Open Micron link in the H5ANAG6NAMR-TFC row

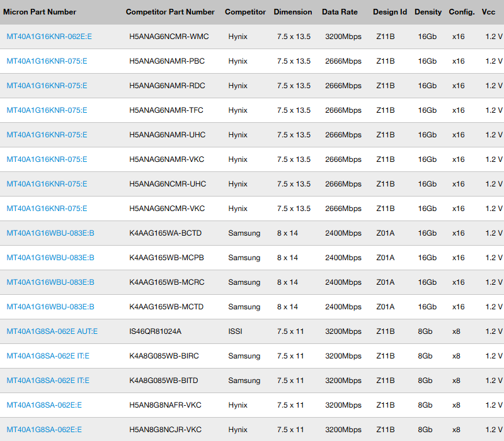(x=47, y=110)
